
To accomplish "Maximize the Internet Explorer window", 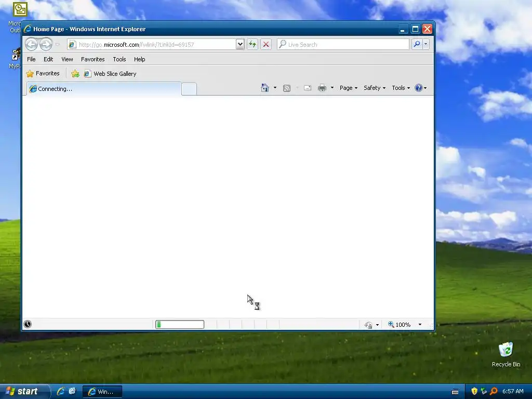I will coord(415,29).
